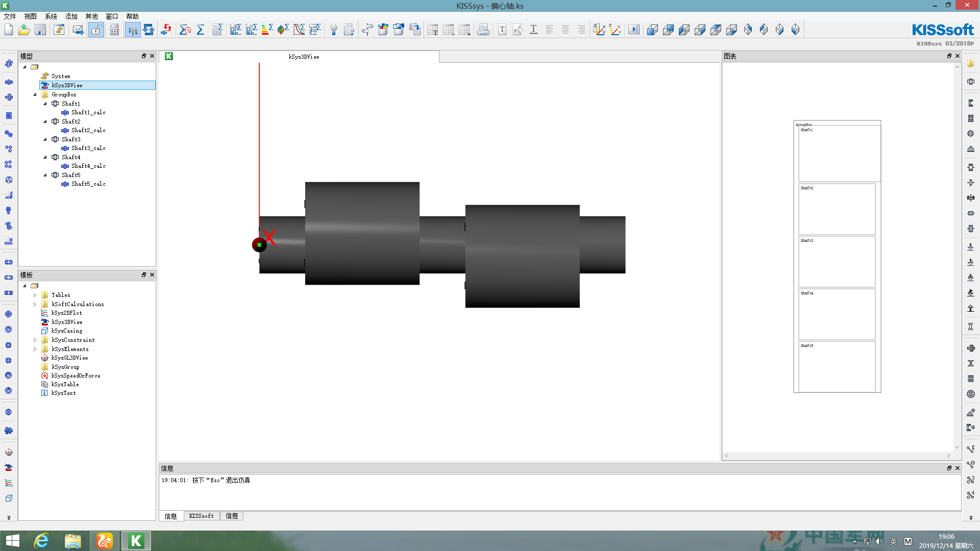980x551 pixels.
Task: Click the boxed T text tool icon
Action: pyautogui.click(x=502, y=30)
